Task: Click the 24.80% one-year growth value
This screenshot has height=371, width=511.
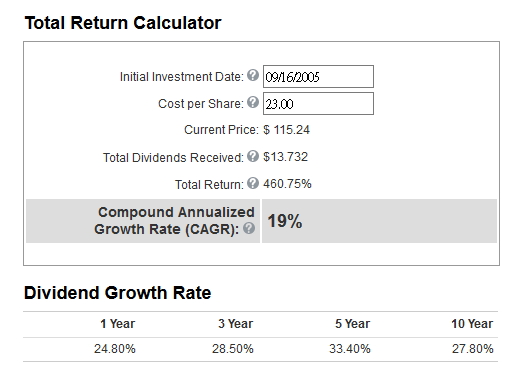Action: click(115, 349)
